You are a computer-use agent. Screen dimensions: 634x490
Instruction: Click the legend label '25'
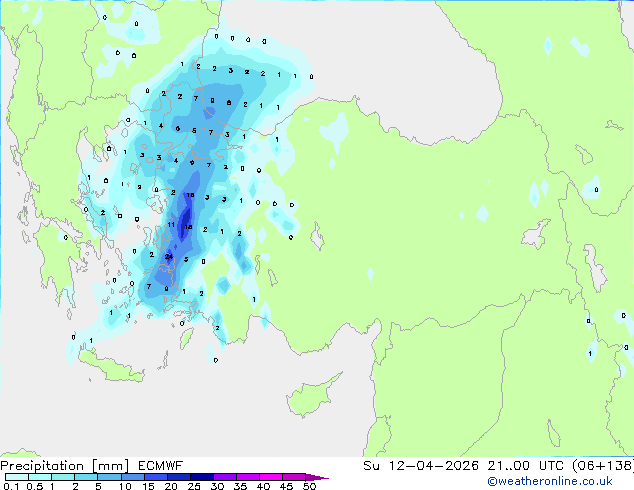(x=194, y=486)
